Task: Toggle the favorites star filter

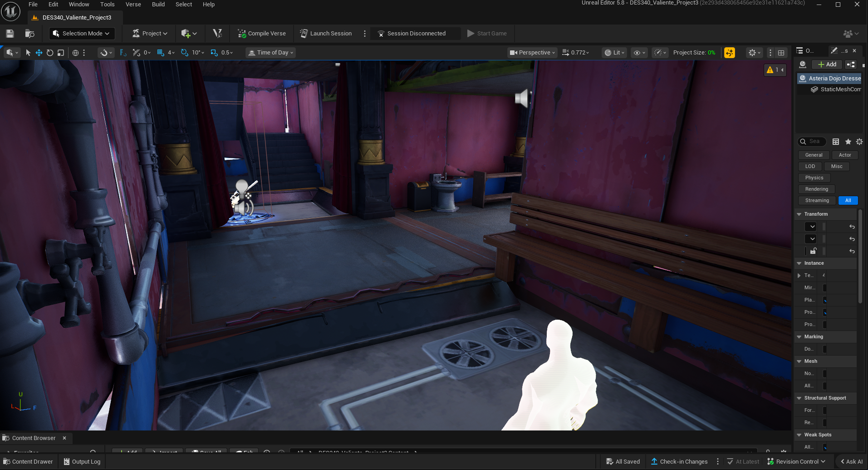Action: (848, 142)
